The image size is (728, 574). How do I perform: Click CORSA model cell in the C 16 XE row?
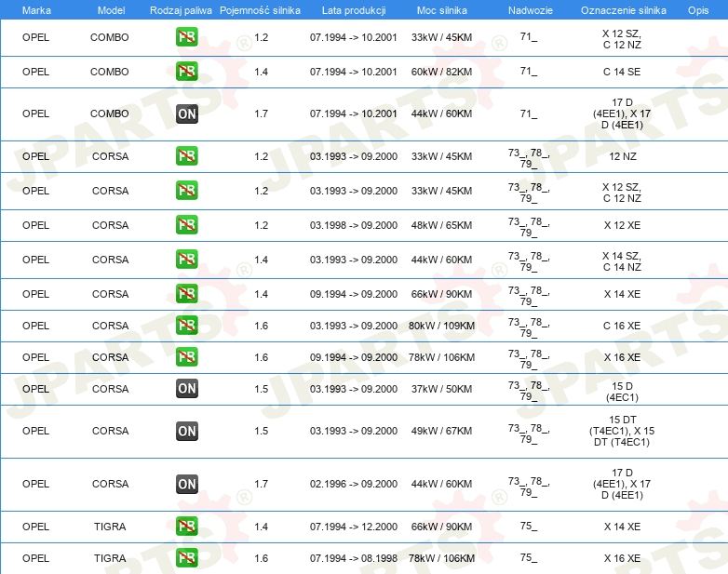point(110,326)
